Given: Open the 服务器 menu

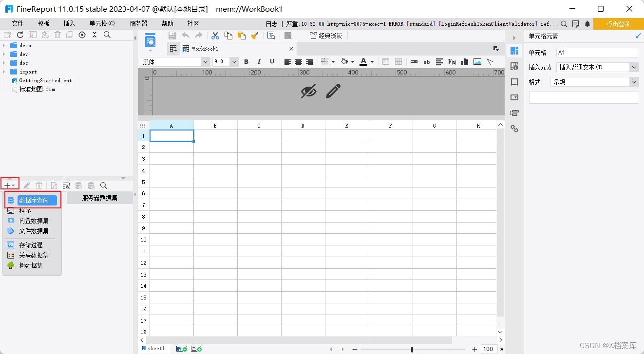Looking at the screenshot, I should point(139,23).
